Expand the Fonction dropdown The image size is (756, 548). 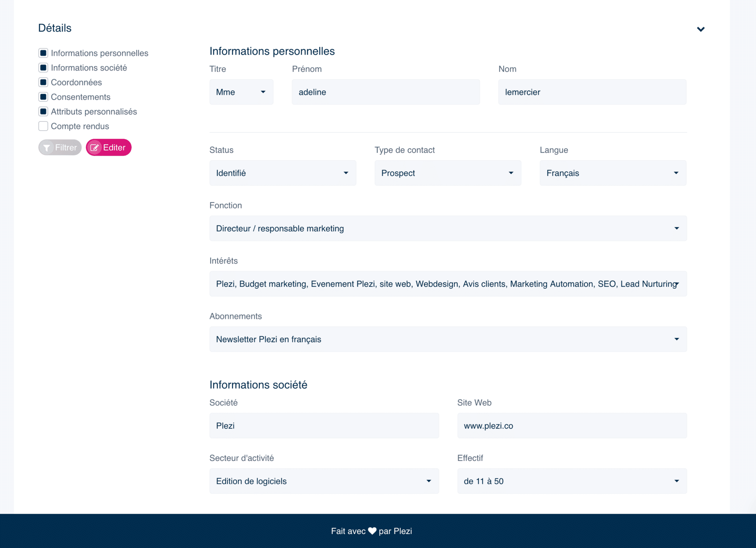pyautogui.click(x=448, y=228)
